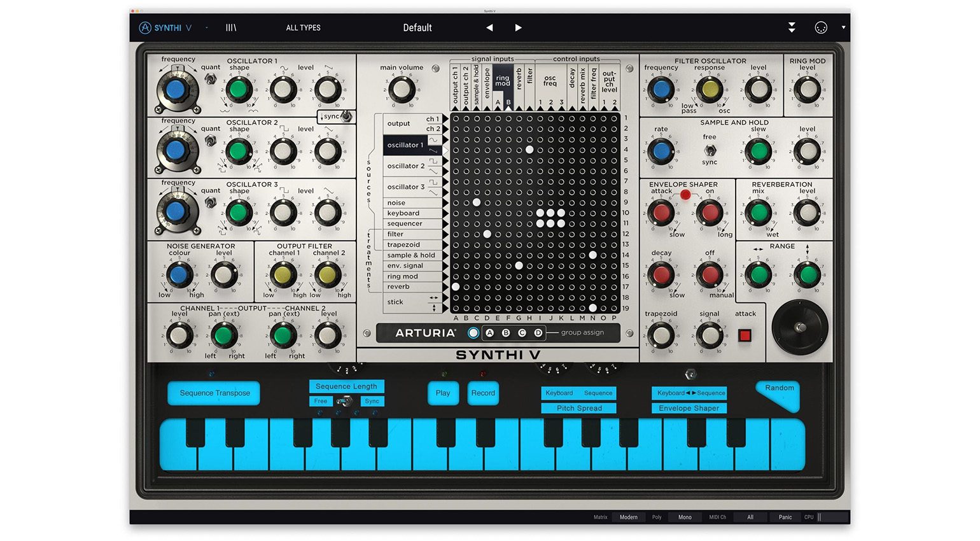Toggle Oscillator 3 quant switch

[210, 202]
